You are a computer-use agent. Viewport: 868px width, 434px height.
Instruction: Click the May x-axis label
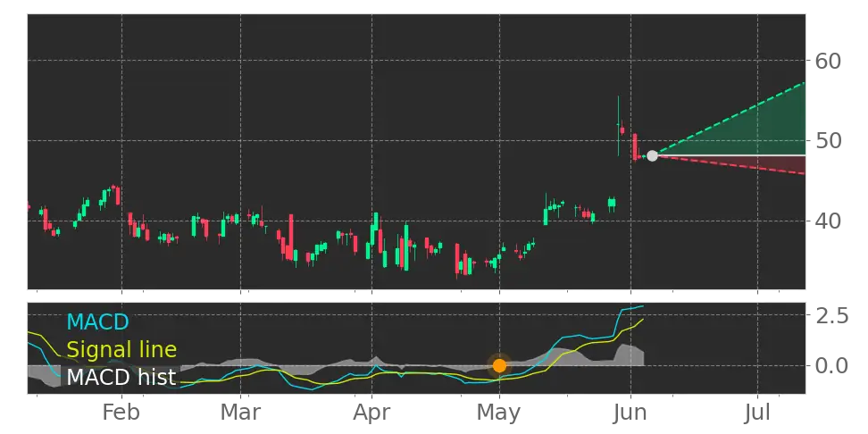(499, 413)
